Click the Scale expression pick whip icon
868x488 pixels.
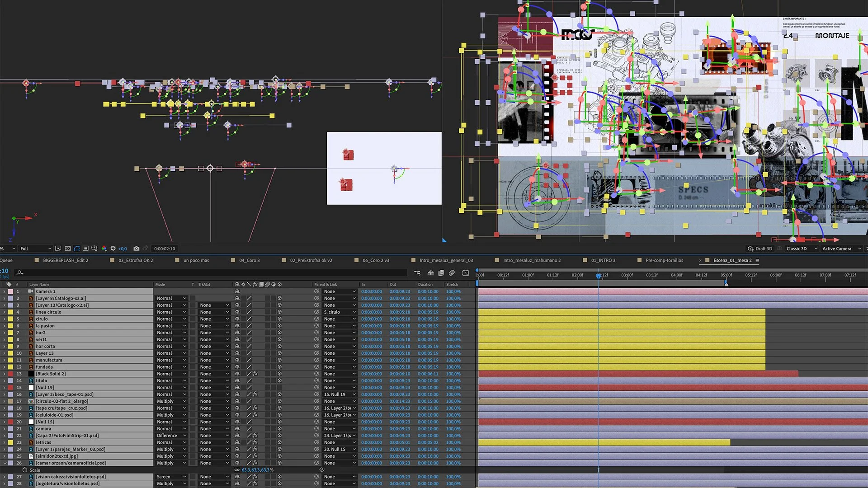pyautogui.click(x=322, y=470)
